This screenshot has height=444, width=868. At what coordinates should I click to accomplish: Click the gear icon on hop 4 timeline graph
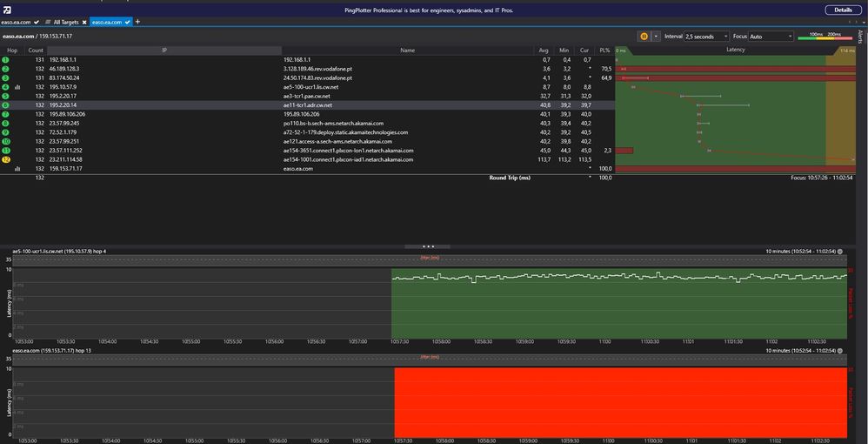pyautogui.click(x=839, y=252)
